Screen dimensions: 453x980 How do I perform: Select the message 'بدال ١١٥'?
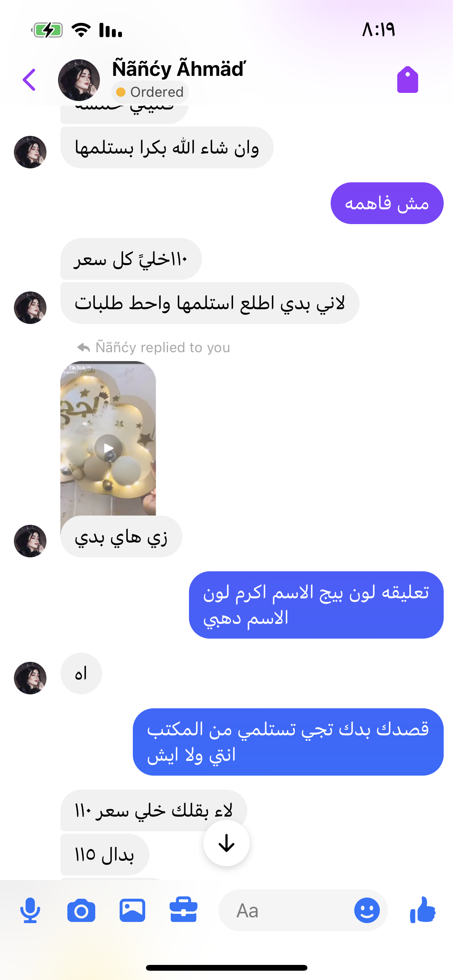[105, 855]
